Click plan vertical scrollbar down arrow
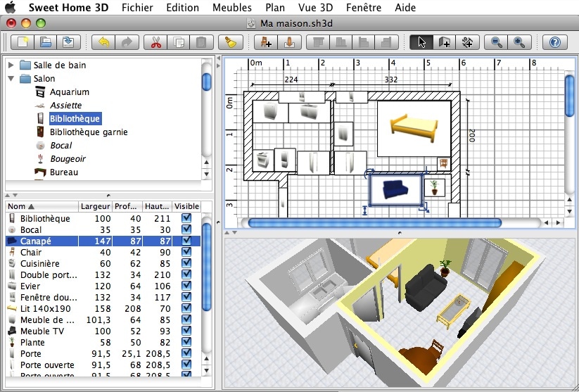 pos(570,211)
